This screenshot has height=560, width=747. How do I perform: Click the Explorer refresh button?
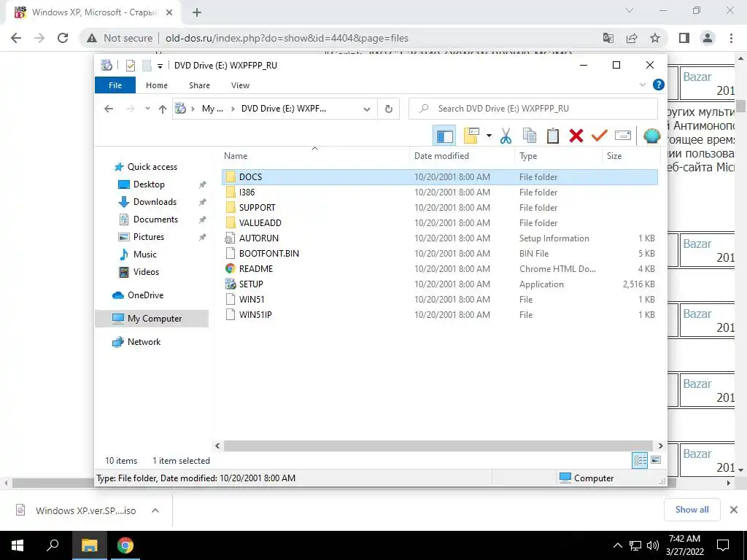pos(389,109)
